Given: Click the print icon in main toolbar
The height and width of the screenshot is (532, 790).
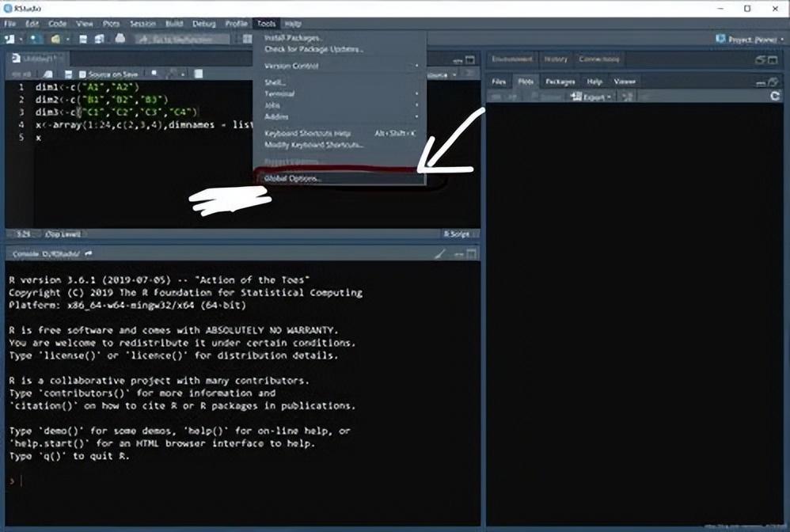Looking at the screenshot, I should [120, 39].
